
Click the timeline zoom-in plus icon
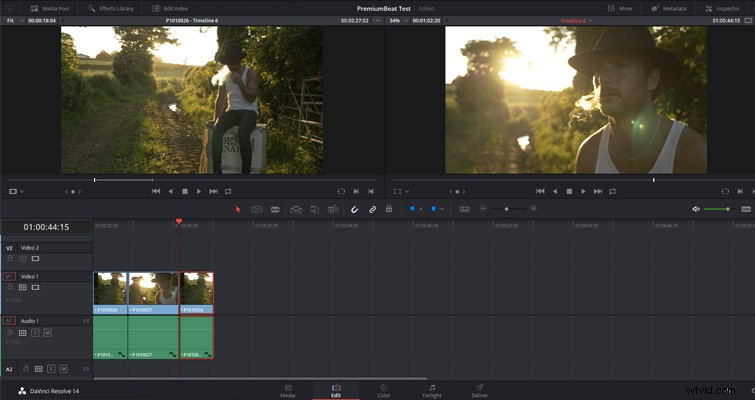tap(534, 209)
